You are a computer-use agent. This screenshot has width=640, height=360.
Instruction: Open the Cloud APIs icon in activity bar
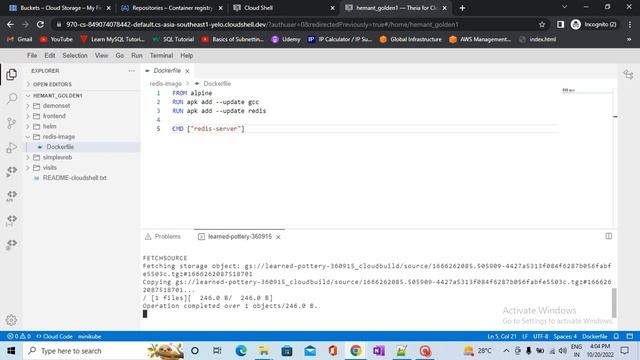coord(11,196)
